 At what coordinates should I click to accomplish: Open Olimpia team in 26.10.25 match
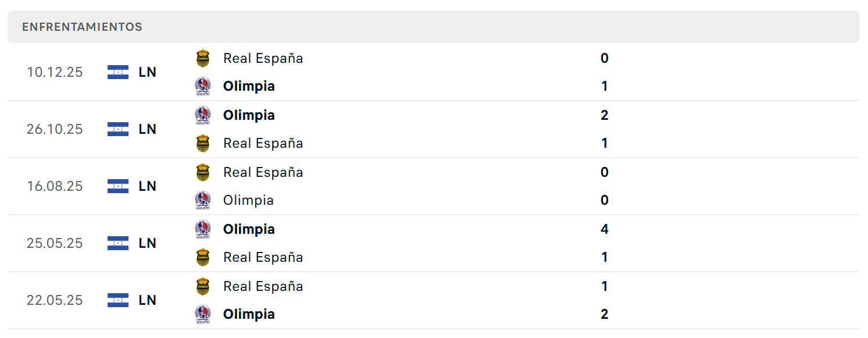249,115
